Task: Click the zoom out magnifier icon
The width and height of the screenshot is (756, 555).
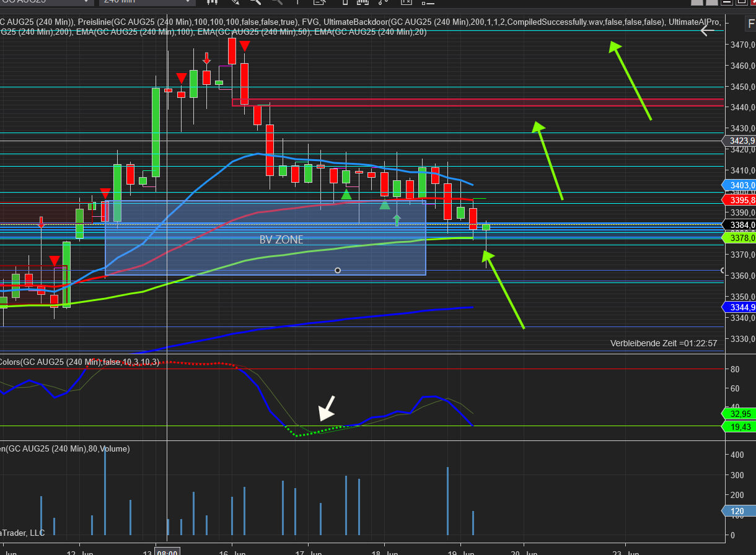Action: (276, 2)
